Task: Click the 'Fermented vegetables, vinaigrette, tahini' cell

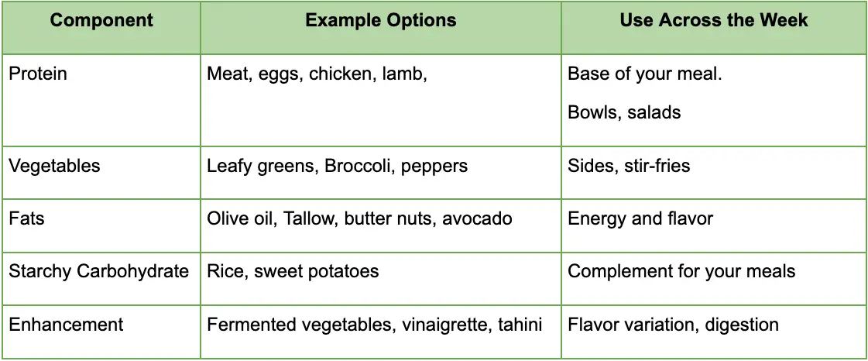Action: coord(374,325)
